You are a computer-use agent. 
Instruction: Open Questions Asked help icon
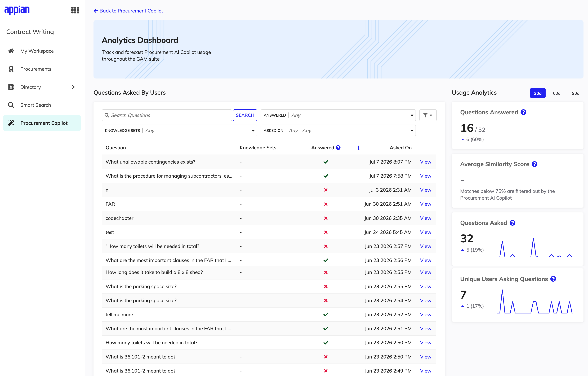pyautogui.click(x=513, y=223)
